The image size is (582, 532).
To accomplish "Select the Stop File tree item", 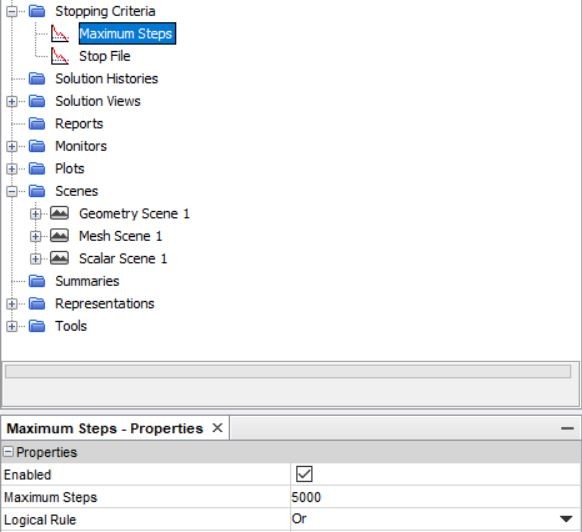I will (x=105, y=56).
